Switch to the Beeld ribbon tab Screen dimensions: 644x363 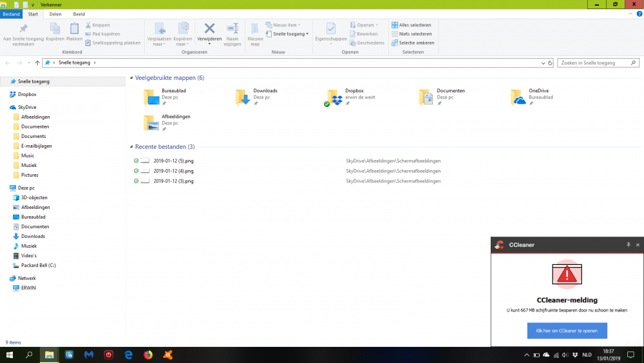79,14
